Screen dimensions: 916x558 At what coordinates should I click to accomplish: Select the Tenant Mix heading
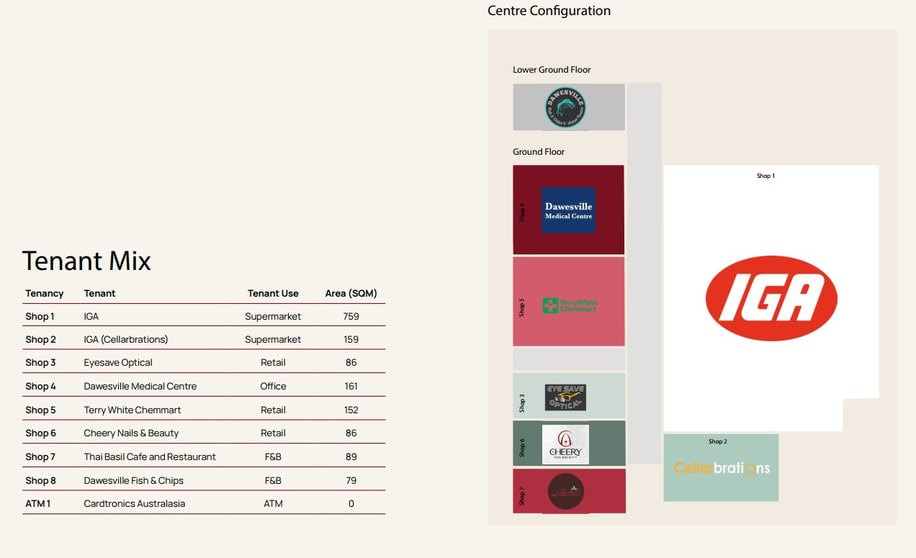(86, 261)
